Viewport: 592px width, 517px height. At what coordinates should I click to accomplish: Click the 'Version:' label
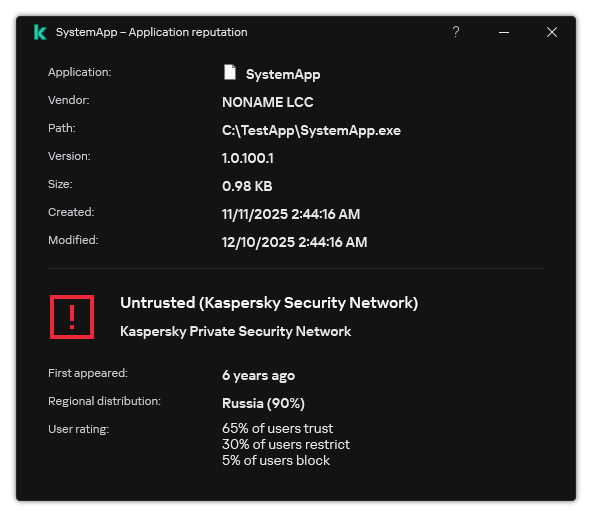coord(69,156)
